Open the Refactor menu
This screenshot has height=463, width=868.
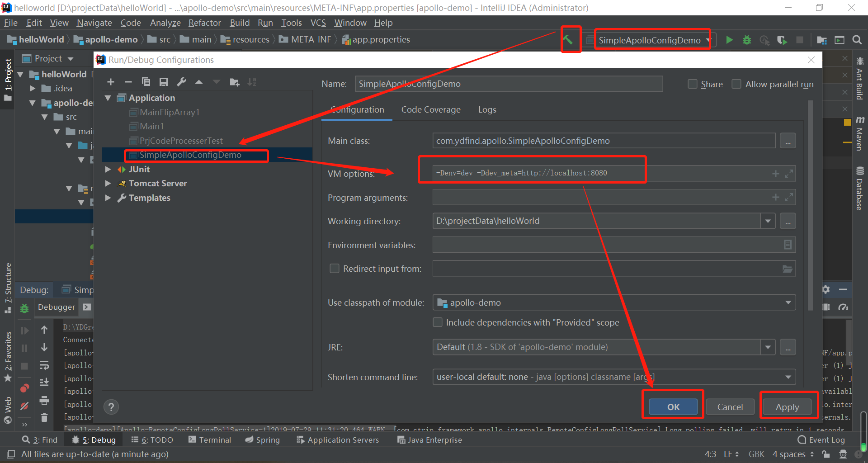(x=204, y=23)
